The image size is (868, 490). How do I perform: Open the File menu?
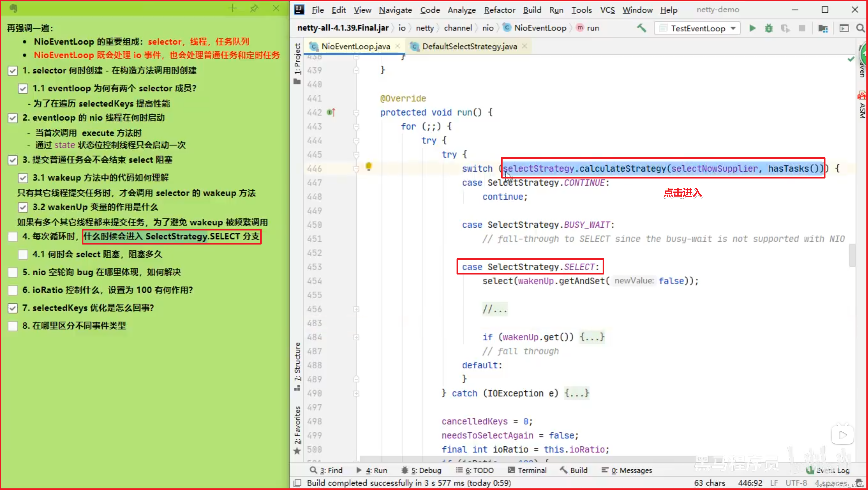[x=317, y=10]
